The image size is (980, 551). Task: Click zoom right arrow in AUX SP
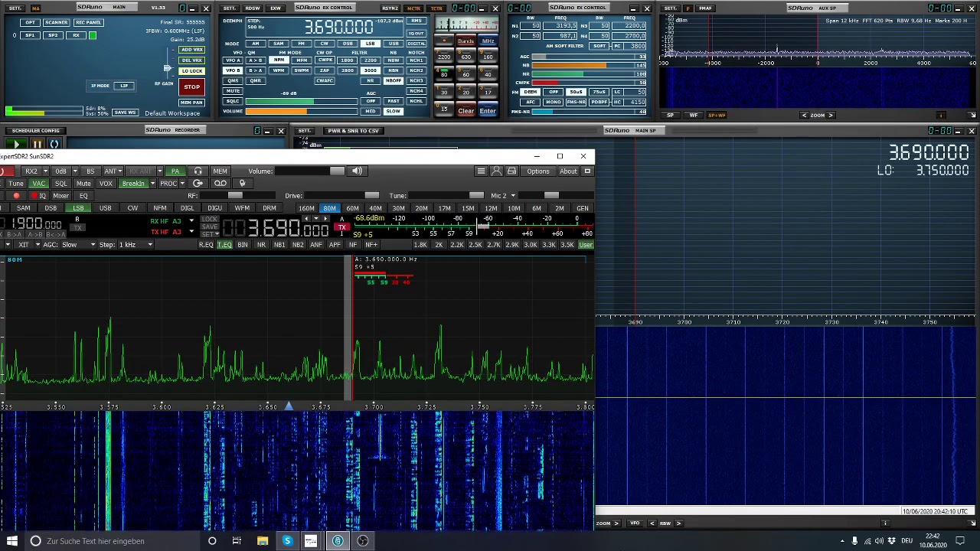tap(831, 115)
